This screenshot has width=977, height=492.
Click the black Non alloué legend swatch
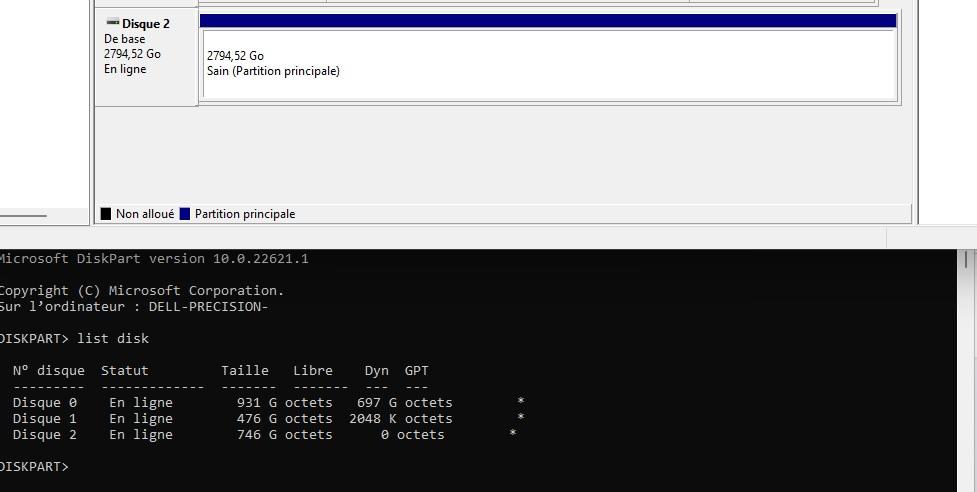coord(106,214)
